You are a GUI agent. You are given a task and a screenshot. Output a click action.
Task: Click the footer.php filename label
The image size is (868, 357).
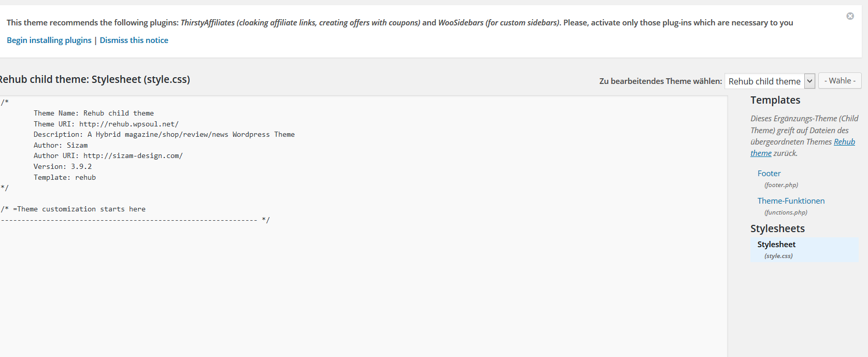[781, 185]
